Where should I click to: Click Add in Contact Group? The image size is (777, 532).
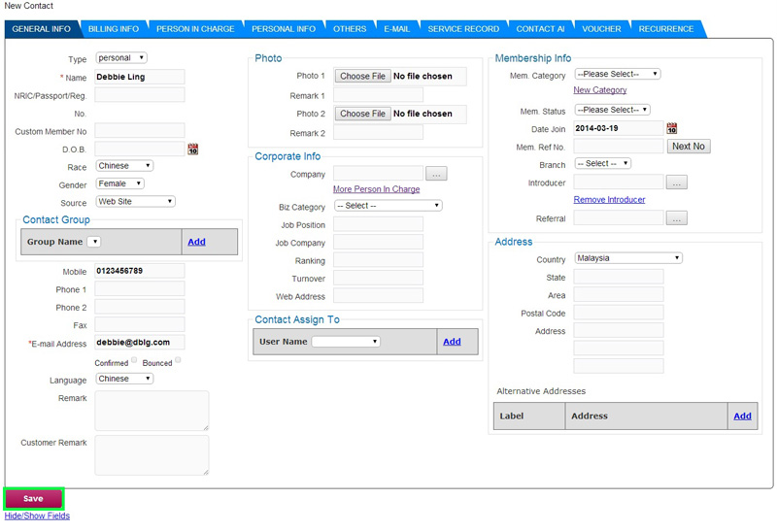click(x=196, y=242)
